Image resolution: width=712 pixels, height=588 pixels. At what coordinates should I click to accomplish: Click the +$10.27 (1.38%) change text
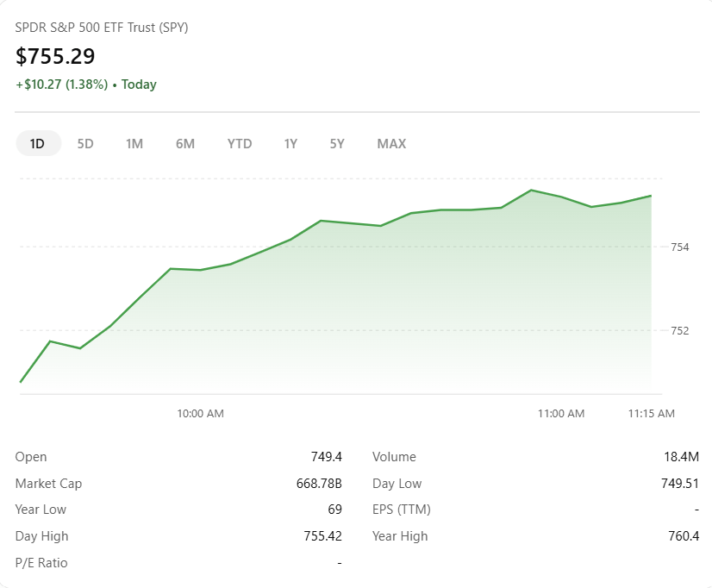62,84
